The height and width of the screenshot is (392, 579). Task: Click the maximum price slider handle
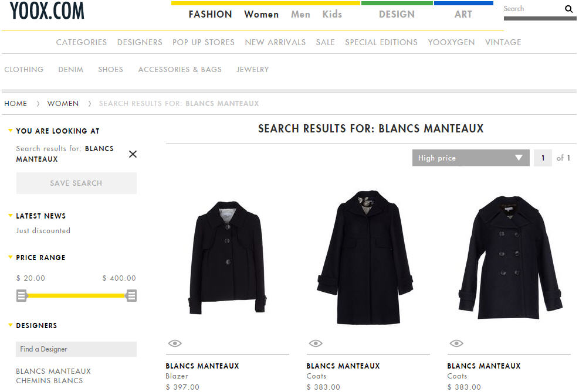[x=131, y=295]
